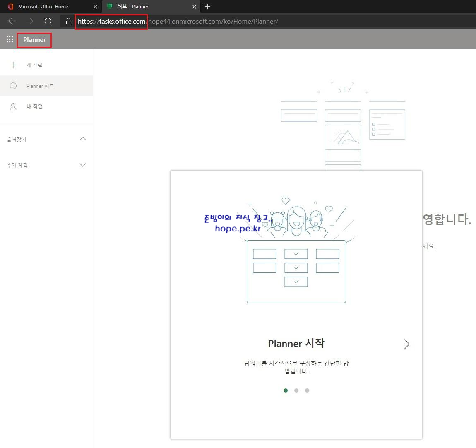Close the Microsoft Office Home tab
This screenshot has width=476, height=448.
(x=95, y=7)
